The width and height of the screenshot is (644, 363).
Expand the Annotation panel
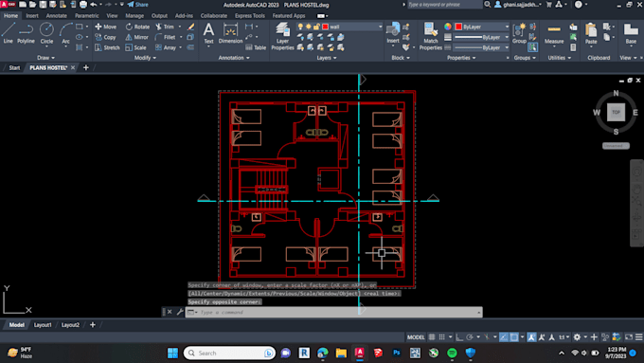tap(234, 58)
